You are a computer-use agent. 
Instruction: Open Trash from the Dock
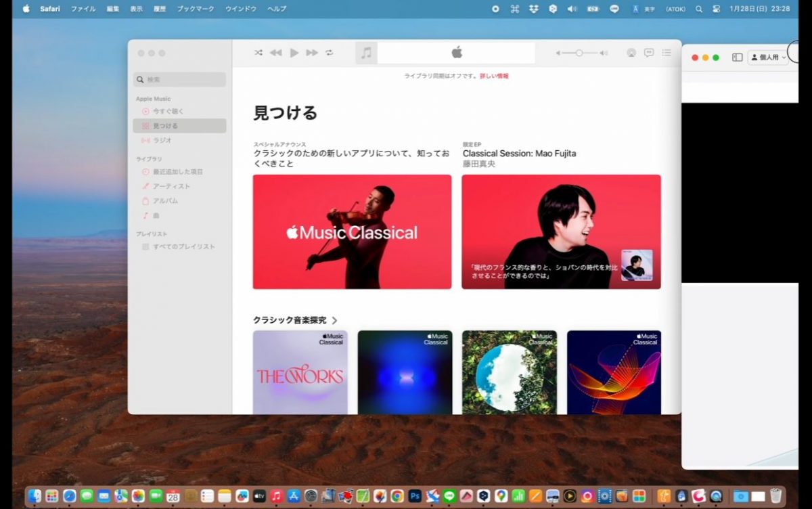click(776, 496)
